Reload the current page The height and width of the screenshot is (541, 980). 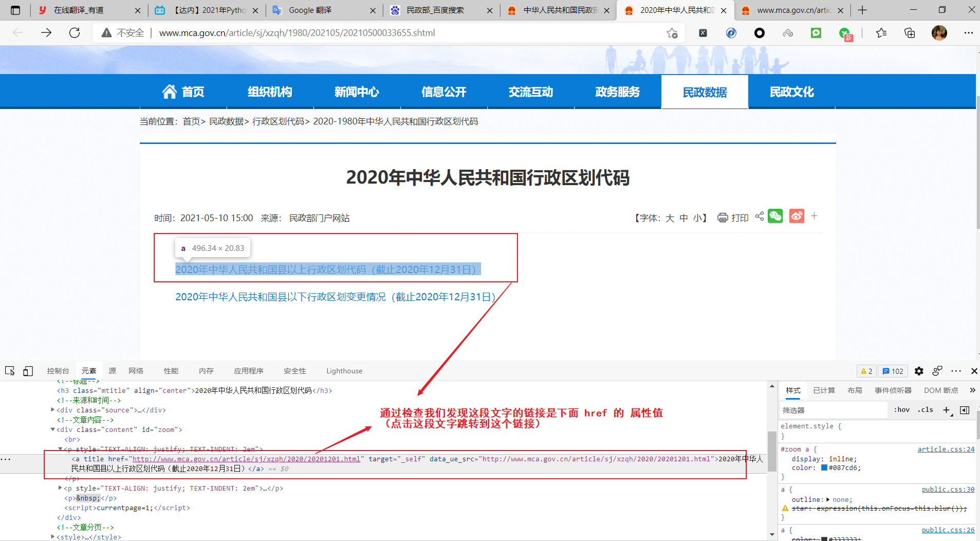pos(75,33)
